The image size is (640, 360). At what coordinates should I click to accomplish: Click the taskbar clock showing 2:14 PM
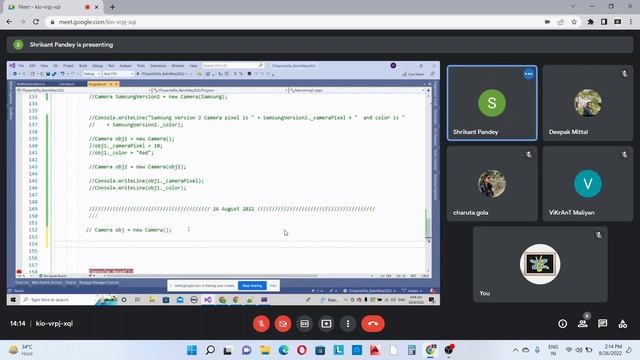point(610,350)
